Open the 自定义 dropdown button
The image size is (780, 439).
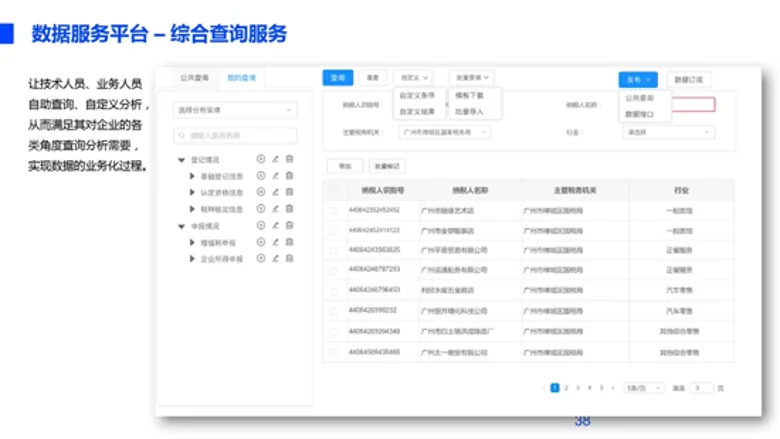414,78
